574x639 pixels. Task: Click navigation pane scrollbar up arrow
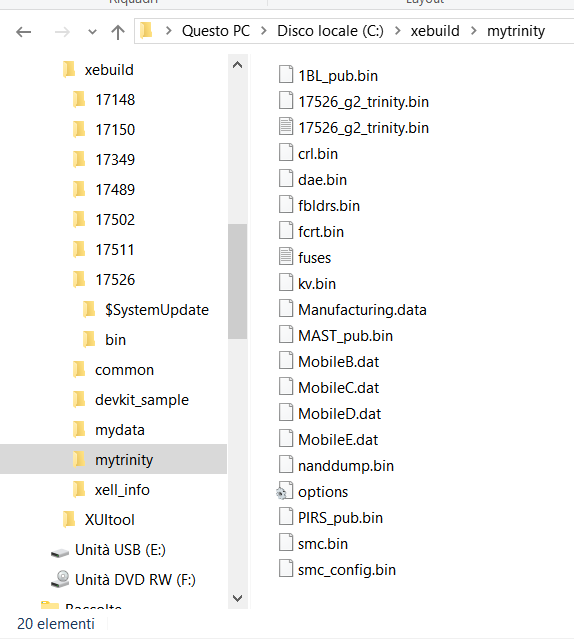238,65
